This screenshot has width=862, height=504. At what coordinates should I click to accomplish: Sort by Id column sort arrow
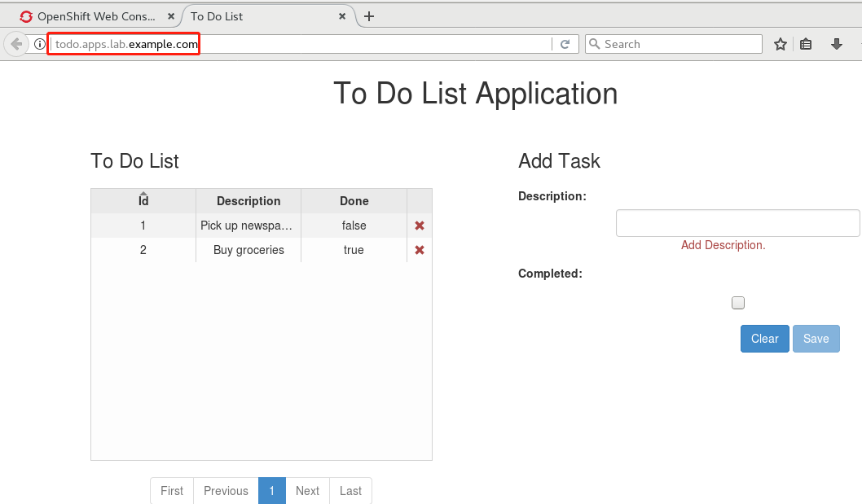pyautogui.click(x=143, y=194)
